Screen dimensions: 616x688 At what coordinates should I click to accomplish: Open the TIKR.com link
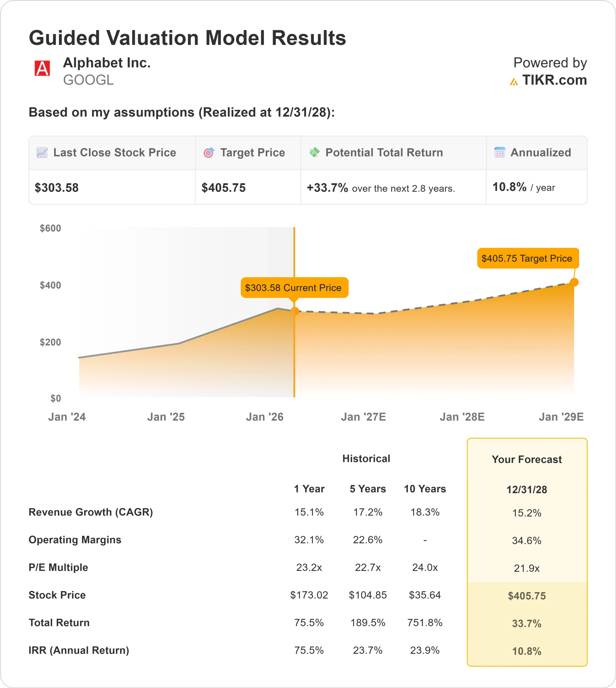coord(554,80)
